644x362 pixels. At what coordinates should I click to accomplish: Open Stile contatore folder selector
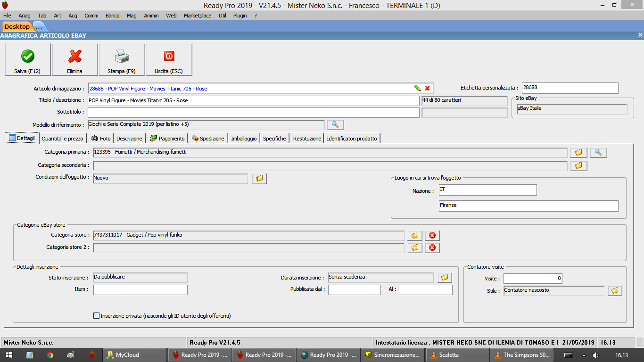click(x=615, y=291)
